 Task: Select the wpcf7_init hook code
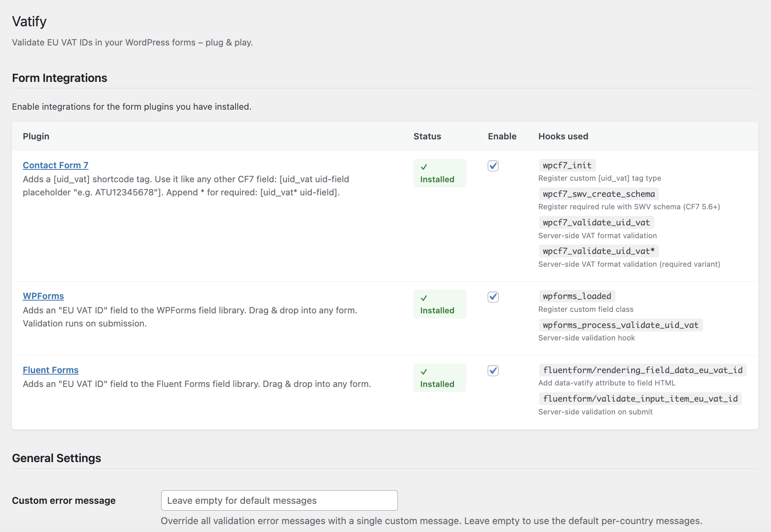point(567,165)
